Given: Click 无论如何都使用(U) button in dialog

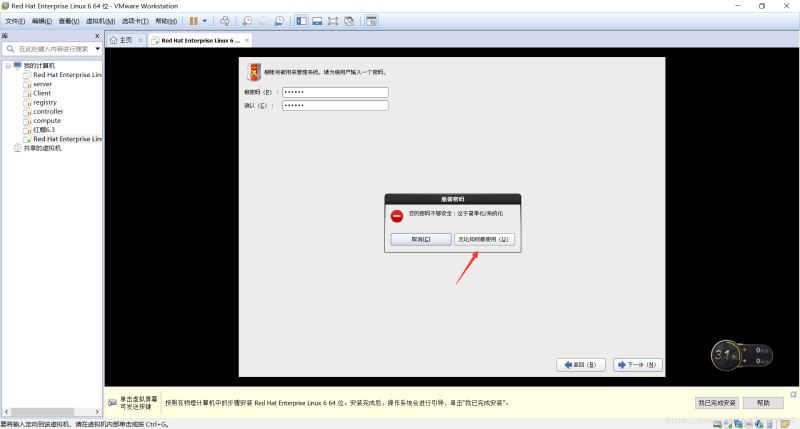Looking at the screenshot, I should coord(484,239).
